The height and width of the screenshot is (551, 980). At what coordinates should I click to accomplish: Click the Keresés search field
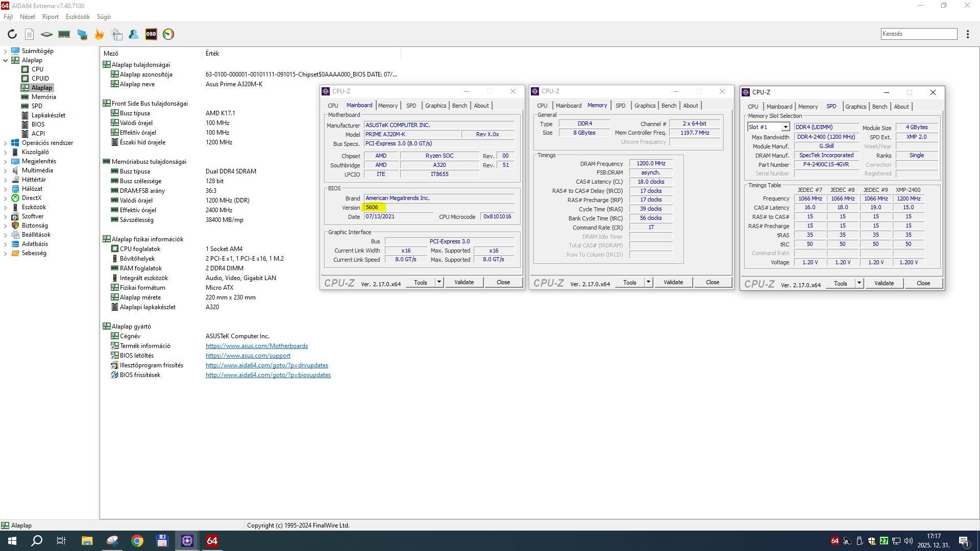(x=919, y=34)
